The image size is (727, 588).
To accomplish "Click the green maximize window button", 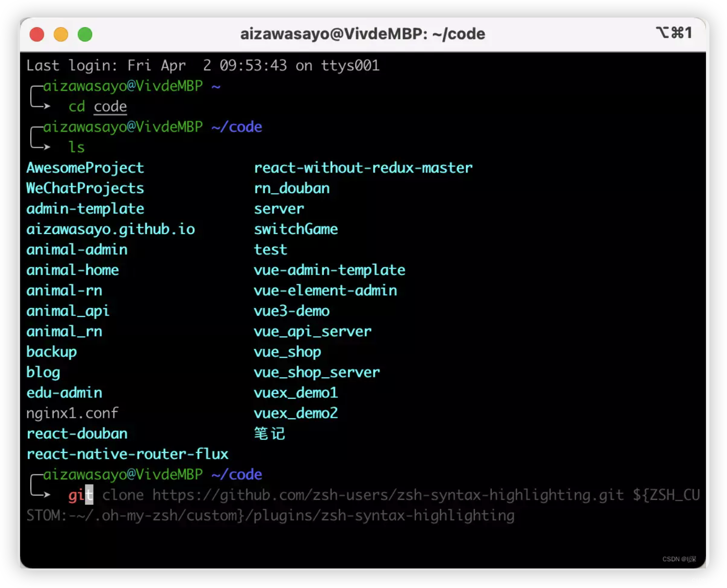I will 85,35.
